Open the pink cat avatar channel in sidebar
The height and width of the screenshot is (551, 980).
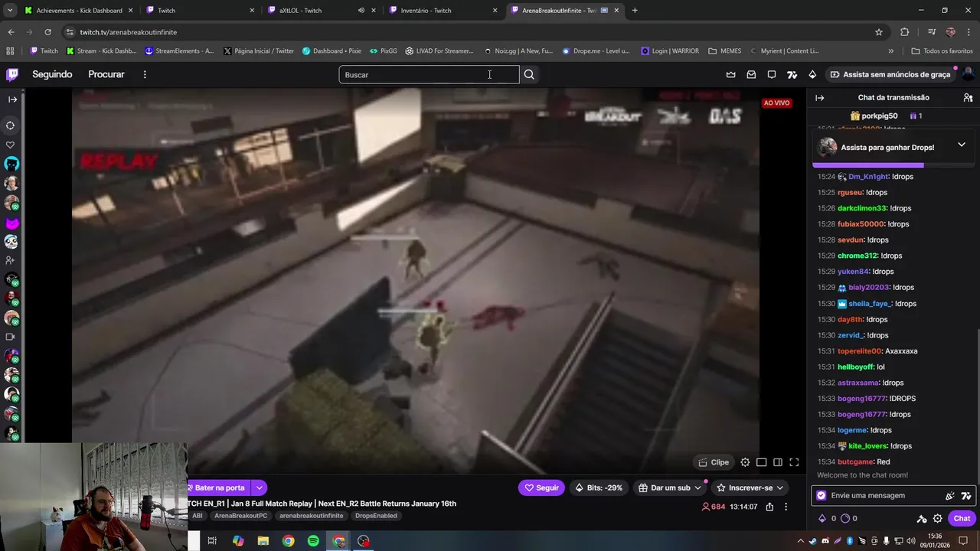click(x=11, y=223)
